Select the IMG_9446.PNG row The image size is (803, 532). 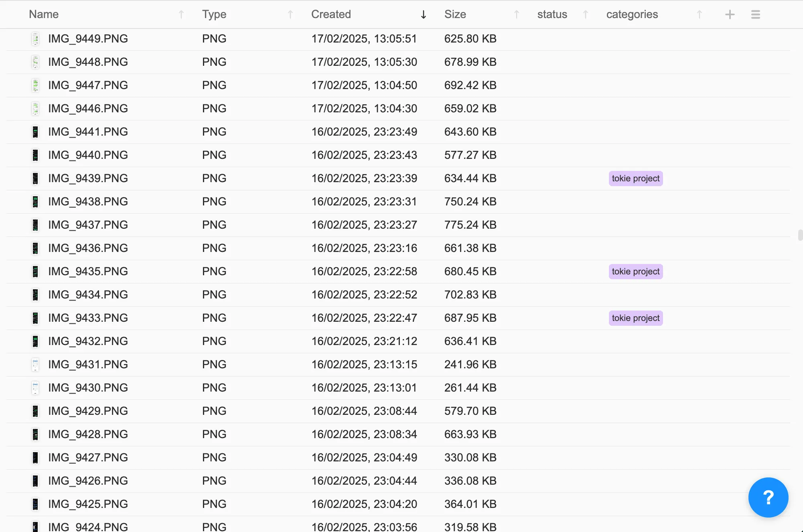pos(88,109)
